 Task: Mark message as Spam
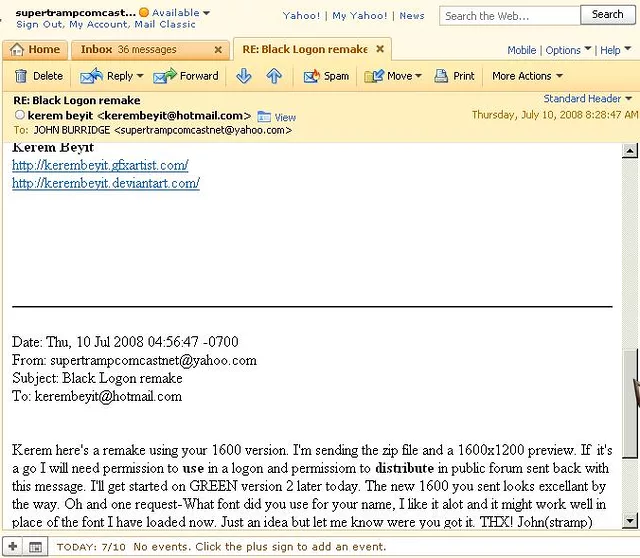point(311,76)
